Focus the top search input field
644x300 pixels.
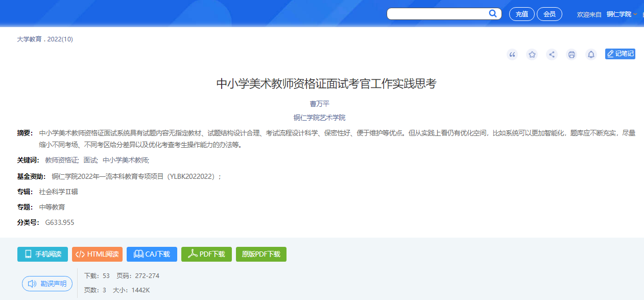[x=437, y=14]
